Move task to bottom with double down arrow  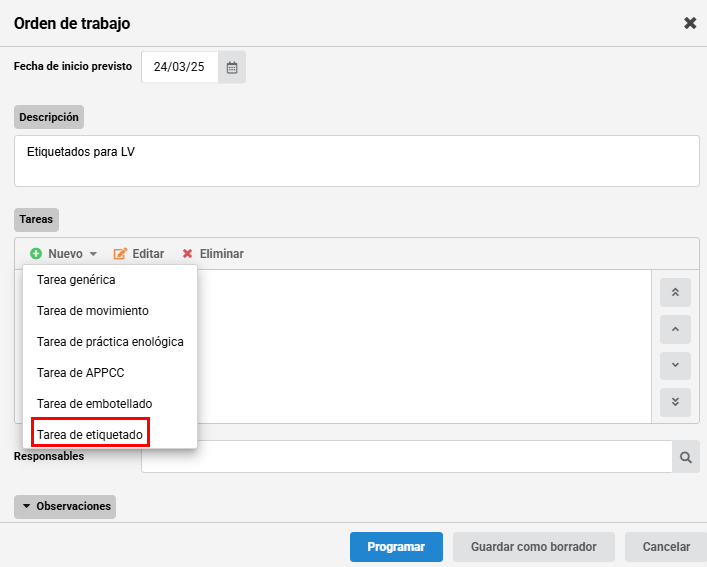click(675, 402)
